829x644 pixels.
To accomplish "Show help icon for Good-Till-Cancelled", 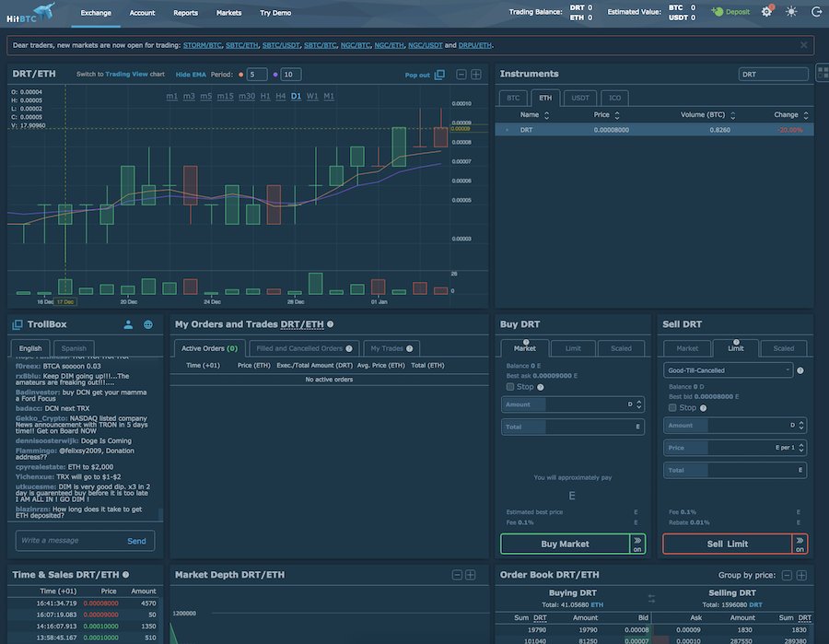I will (800, 370).
